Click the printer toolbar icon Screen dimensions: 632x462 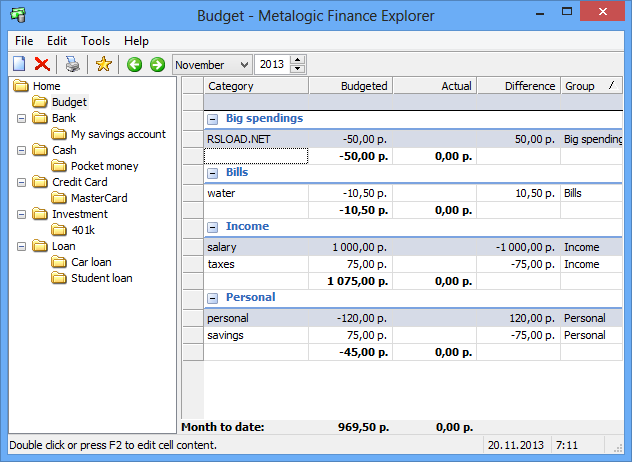click(73, 64)
